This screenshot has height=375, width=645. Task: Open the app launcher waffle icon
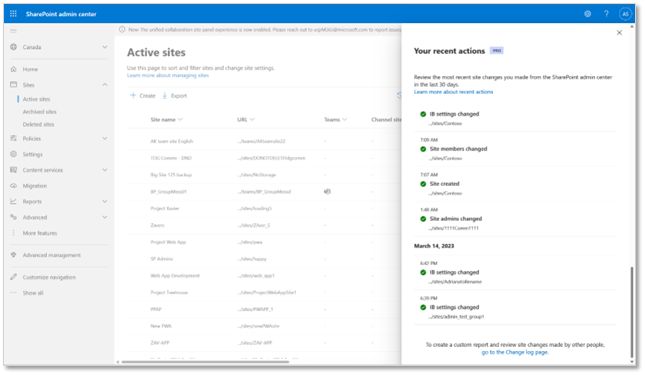[x=13, y=14]
